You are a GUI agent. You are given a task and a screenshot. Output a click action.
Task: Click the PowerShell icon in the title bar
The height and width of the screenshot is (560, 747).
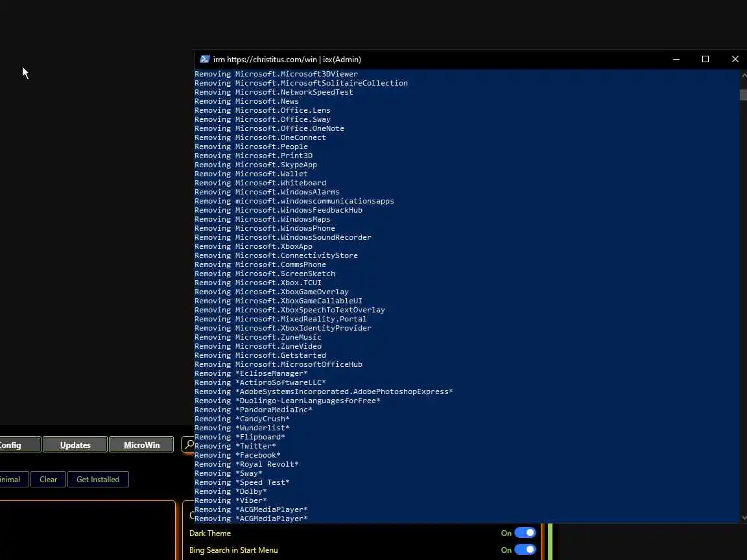(205, 59)
